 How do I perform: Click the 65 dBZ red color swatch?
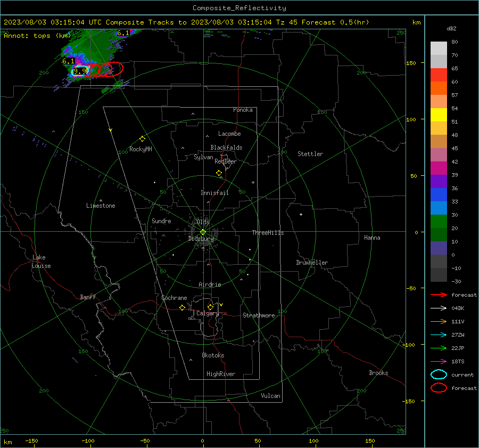click(x=439, y=75)
